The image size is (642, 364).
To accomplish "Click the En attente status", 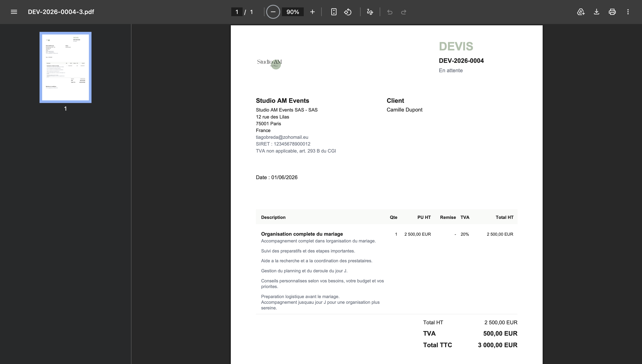I will click(451, 70).
